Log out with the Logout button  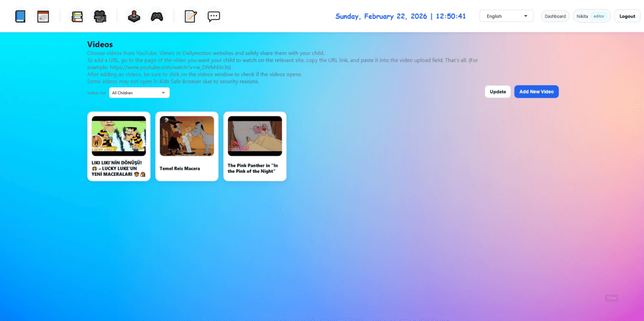click(x=627, y=16)
